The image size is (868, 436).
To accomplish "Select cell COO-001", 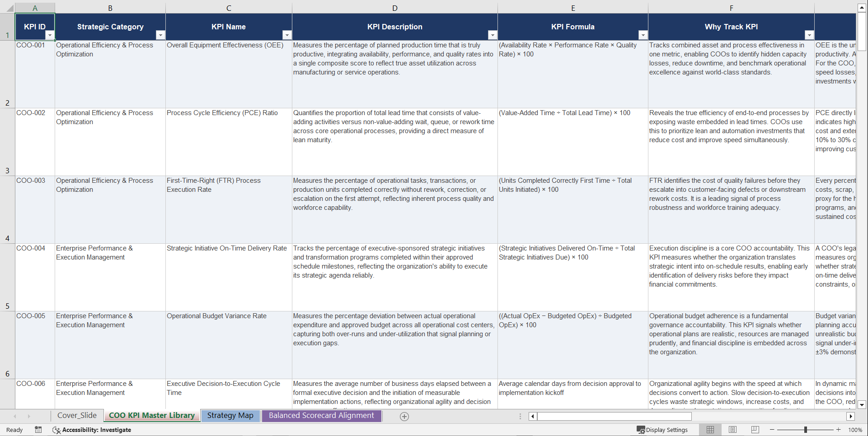I will point(35,74).
